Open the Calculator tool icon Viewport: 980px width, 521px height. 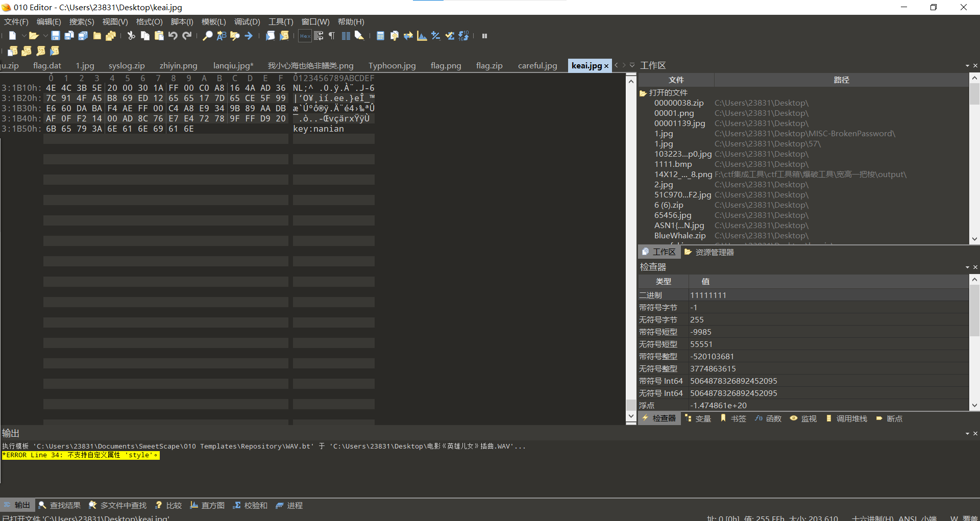tap(380, 36)
